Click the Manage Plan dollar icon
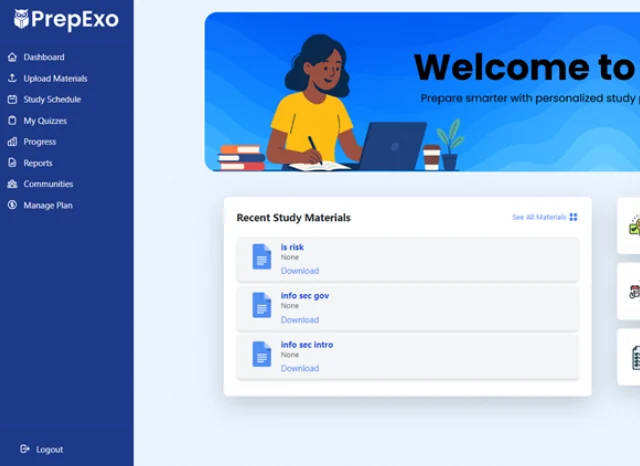640x466 pixels. click(12, 205)
